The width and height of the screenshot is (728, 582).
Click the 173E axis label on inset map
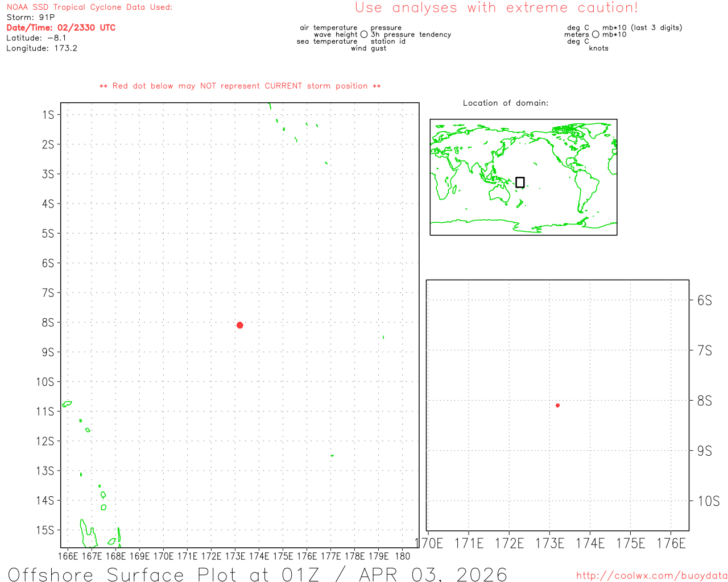click(x=549, y=544)
